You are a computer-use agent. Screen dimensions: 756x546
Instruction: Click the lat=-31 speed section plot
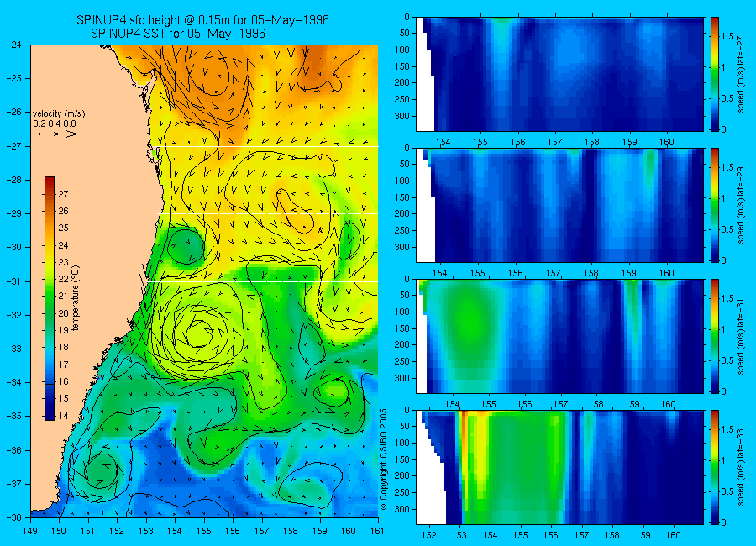559,336
